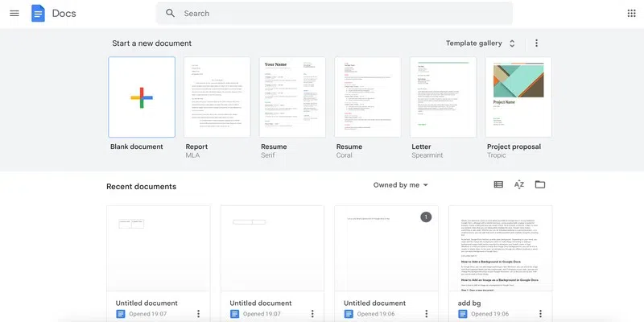Click the Letter template label
Image resolution: width=644 pixels, height=322 pixels.
pos(421,147)
